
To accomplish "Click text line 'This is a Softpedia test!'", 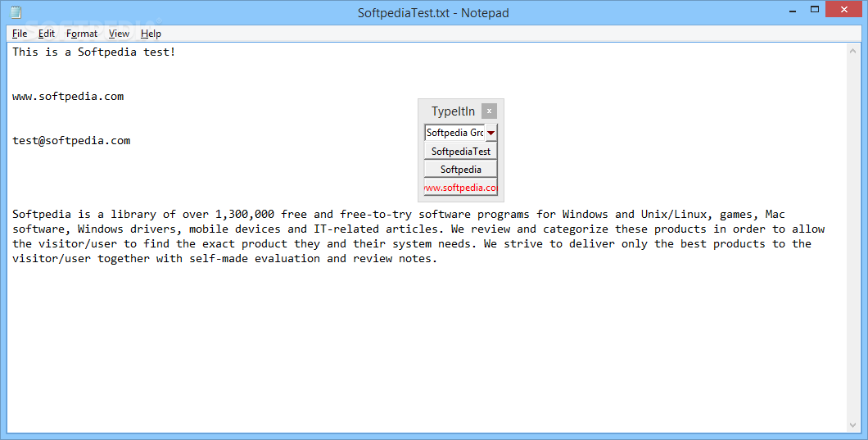I will point(93,52).
